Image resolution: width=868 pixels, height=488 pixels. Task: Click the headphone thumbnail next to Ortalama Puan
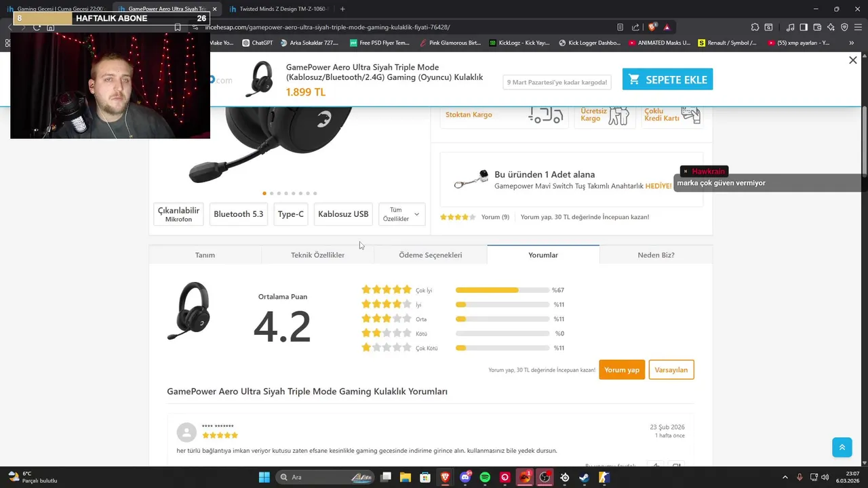pos(189,310)
